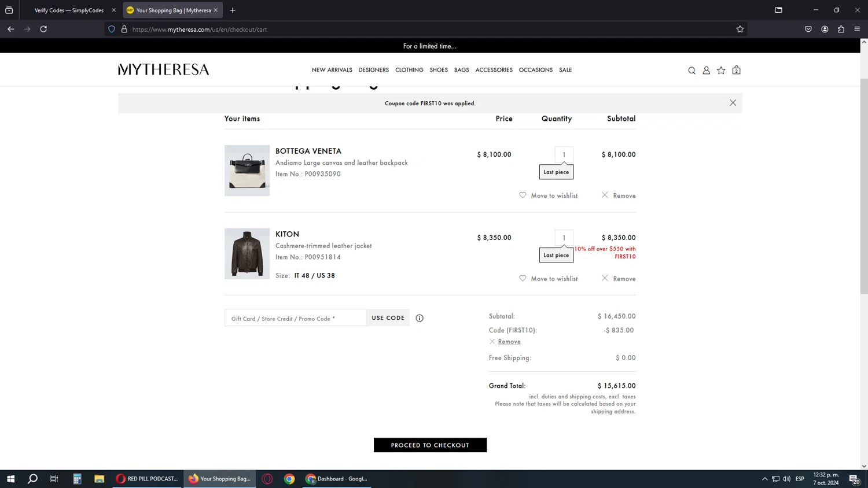Viewport: 868px width, 488px height.
Task: Open Calculator from the taskbar
Action: pyautogui.click(x=77, y=479)
